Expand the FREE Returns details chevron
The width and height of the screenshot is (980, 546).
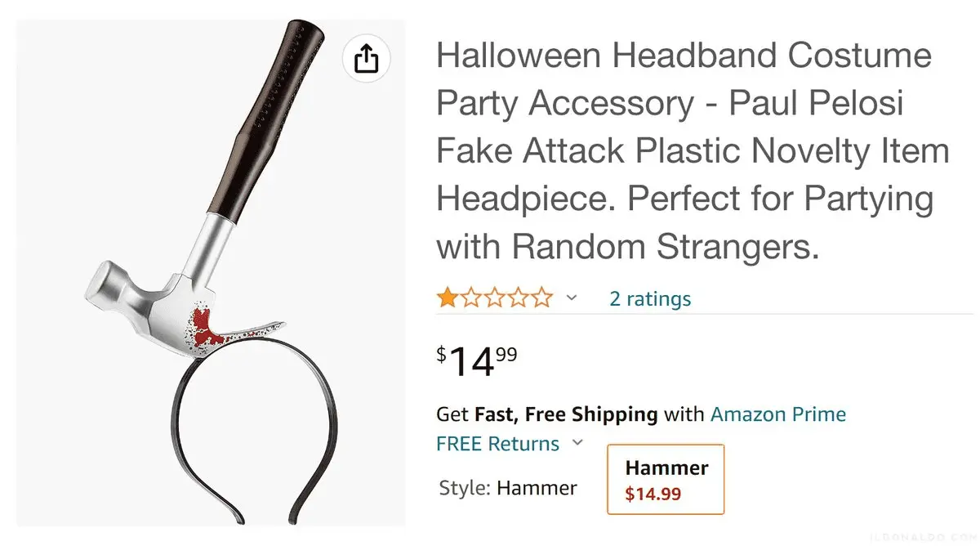pos(577,443)
